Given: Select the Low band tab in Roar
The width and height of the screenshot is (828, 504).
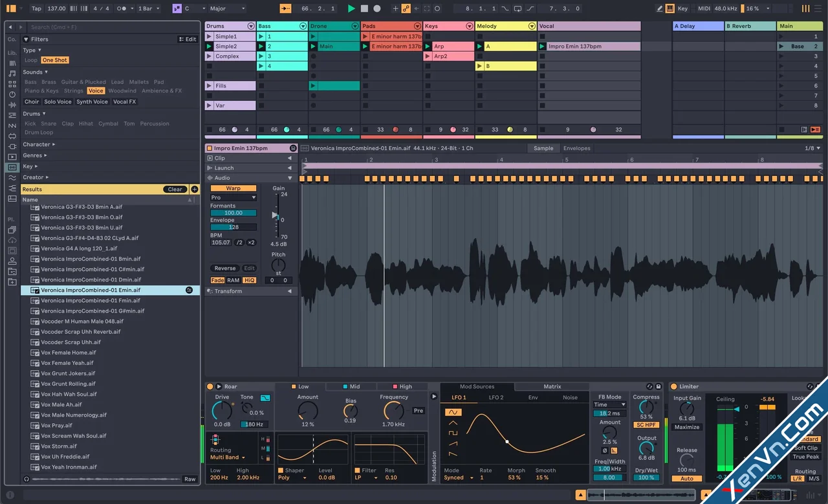Looking at the screenshot, I should (x=300, y=387).
